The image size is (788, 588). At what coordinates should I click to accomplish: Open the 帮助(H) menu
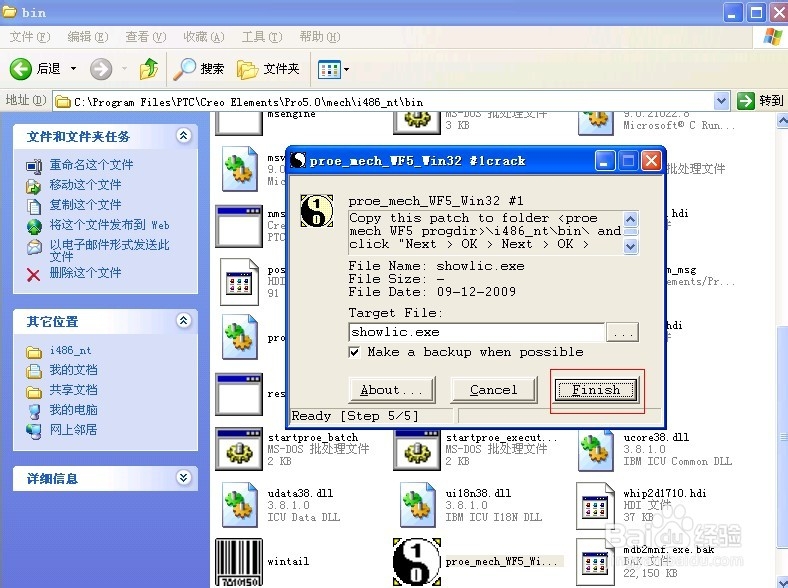click(x=320, y=37)
